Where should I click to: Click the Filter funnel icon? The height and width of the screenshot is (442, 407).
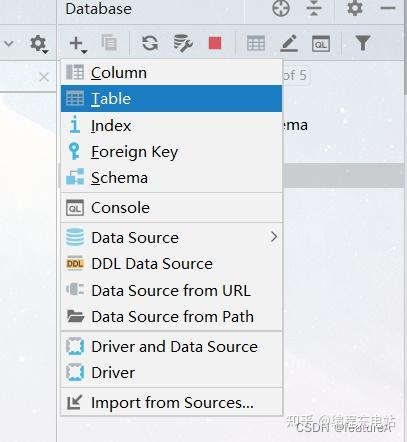pyautogui.click(x=363, y=43)
